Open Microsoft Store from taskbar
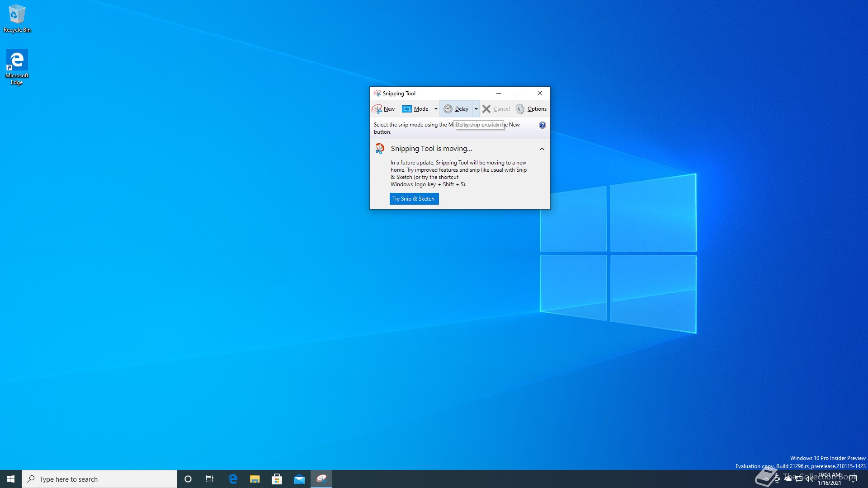 tap(277, 479)
